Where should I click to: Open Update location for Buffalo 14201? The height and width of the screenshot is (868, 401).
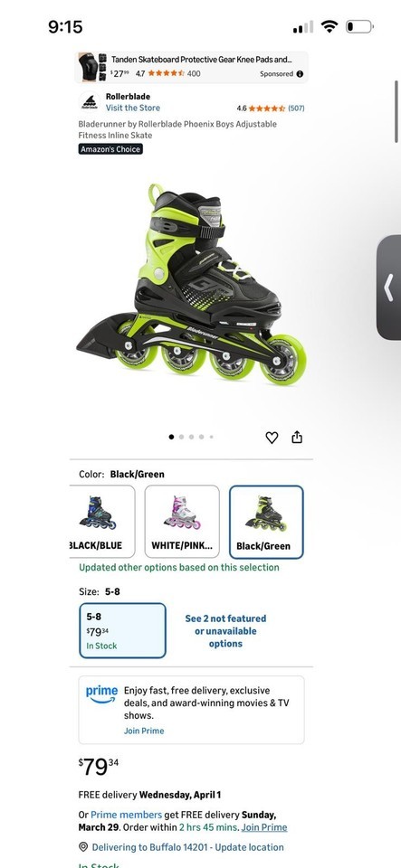coord(187,847)
